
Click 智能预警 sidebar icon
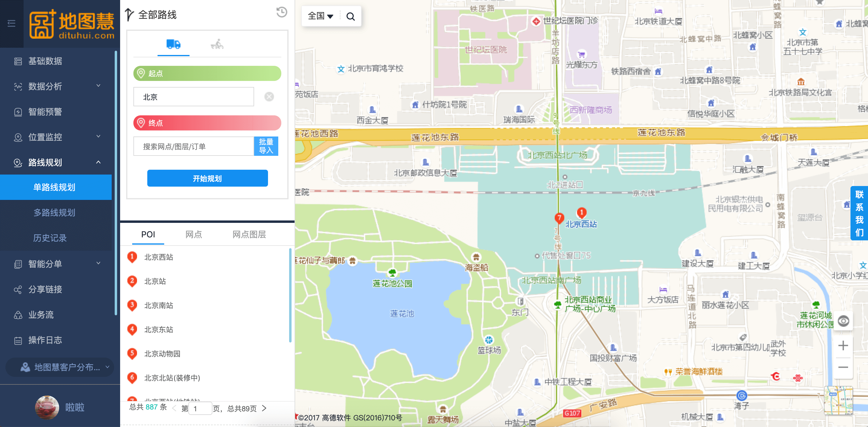pos(18,112)
